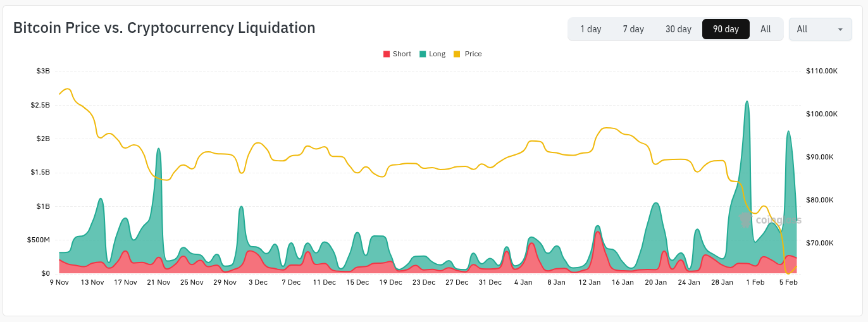Hide the Price line via legend label

[473, 54]
